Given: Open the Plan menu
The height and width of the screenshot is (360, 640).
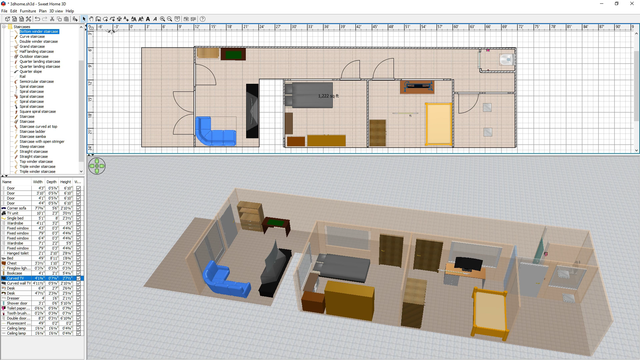Looking at the screenshot, I should (42, 11).
